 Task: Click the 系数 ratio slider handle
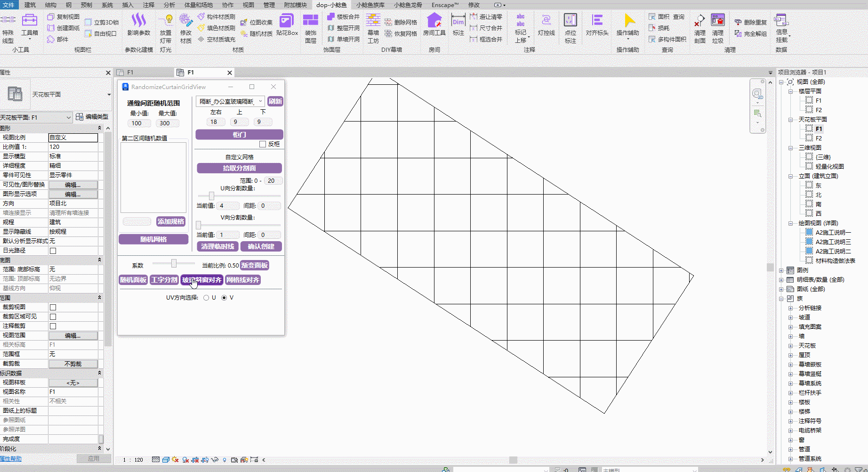(174, 263)
